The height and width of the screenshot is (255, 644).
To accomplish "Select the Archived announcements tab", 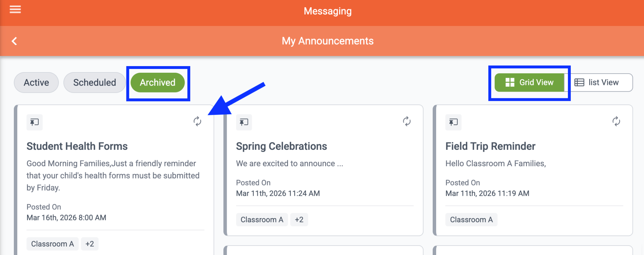I will pyautogui.click(x=158, y=82).
